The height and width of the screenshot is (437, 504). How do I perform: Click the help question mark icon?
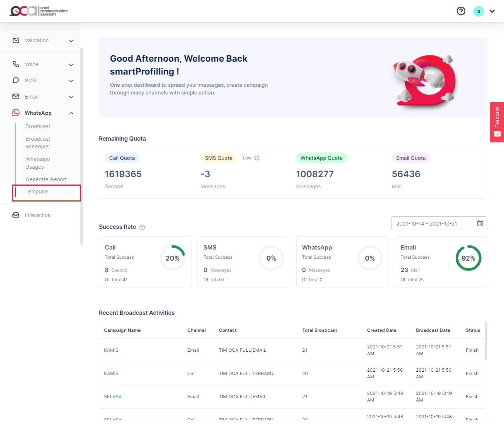[461, 11]
